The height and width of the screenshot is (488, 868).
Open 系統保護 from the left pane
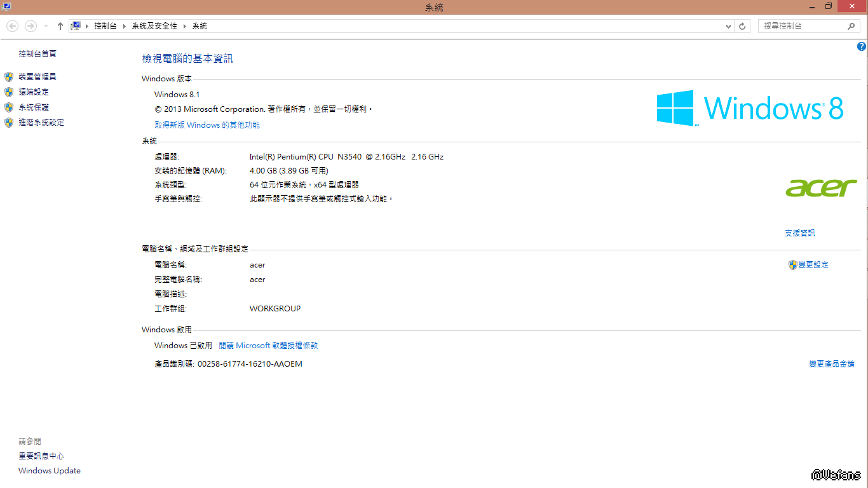pos(34,107)
